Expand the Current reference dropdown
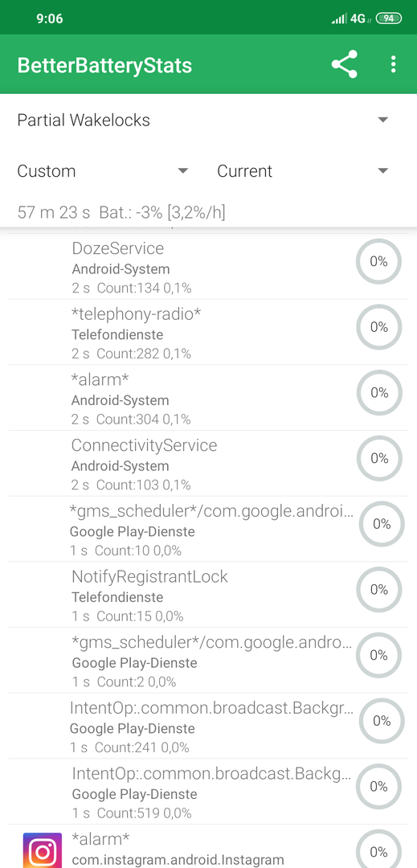 303,171
